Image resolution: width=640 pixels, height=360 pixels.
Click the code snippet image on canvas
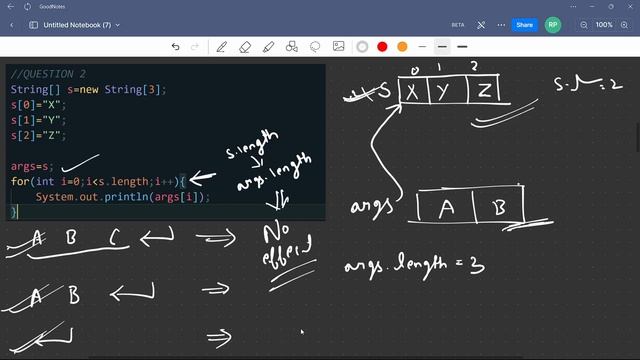[x=165, y=142]
